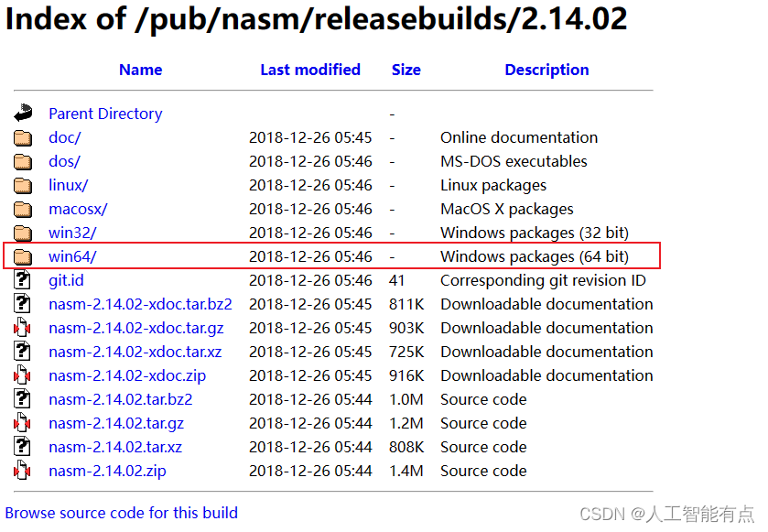768x532 pixels.
Task: Sort listing by Name column header
Action: (x=141, y=70)
